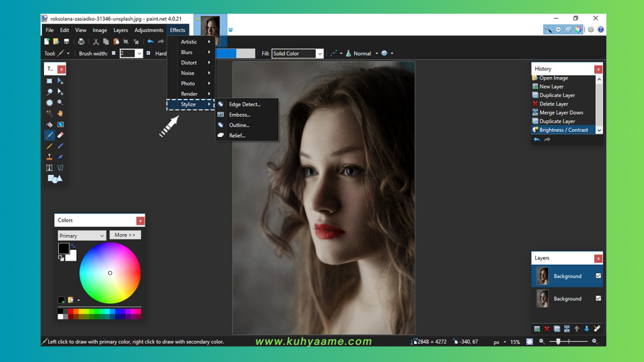Click the Crop to Selection icon
Viewport: 644px width, 362px height.
pyautogui.click(x=126, y=42)
